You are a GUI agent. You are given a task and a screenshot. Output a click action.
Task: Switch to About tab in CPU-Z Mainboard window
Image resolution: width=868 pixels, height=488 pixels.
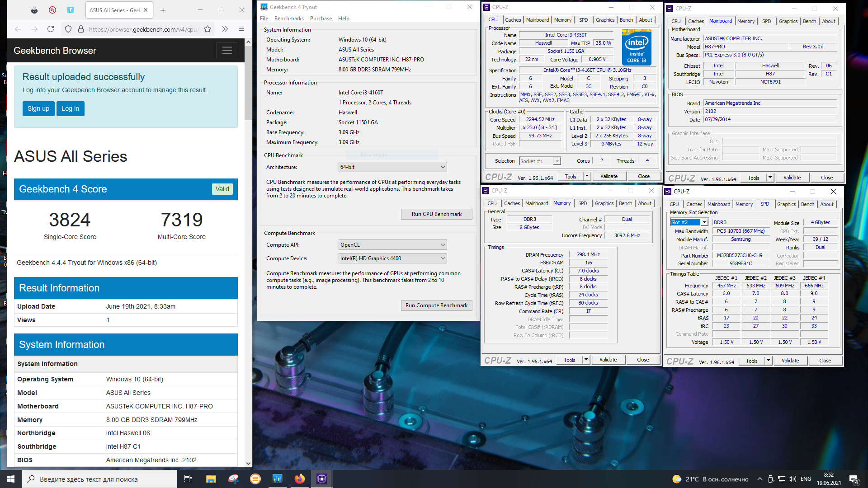(x=829, y=21)
